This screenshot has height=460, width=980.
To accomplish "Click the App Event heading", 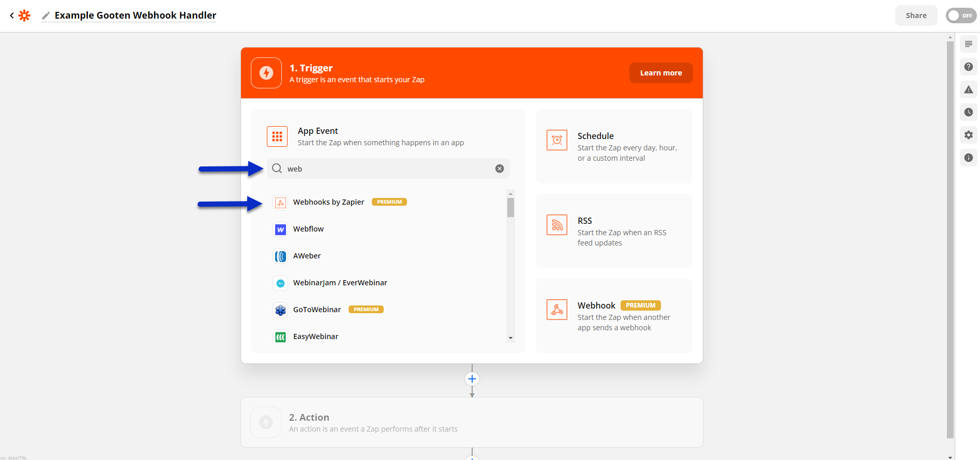I will (x=318, y=131).
